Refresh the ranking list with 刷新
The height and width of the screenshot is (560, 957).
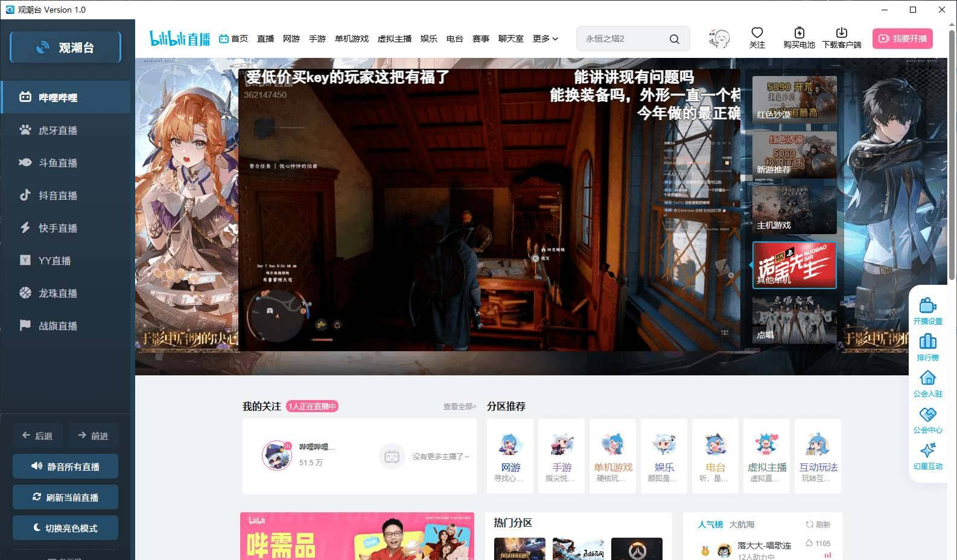818,524
